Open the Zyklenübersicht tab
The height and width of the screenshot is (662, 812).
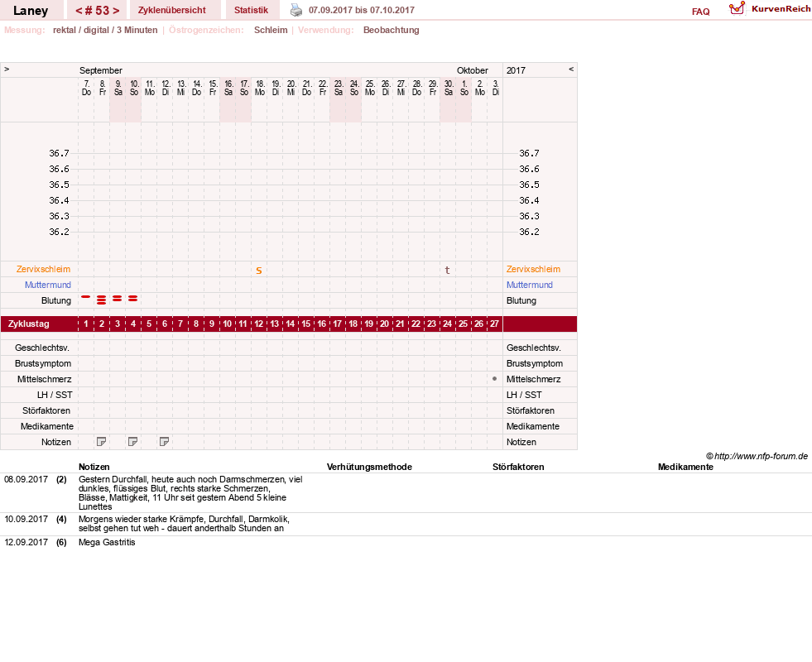coord(172,10)
